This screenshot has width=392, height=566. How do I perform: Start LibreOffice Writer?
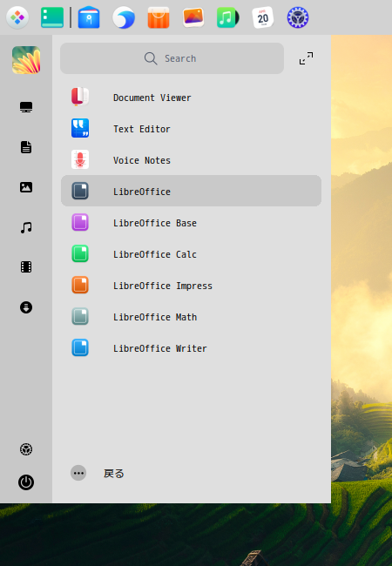pos(191,348)
